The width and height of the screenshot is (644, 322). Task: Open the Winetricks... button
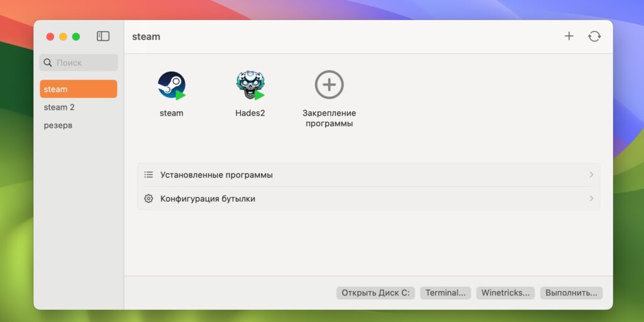click(505, 293)
